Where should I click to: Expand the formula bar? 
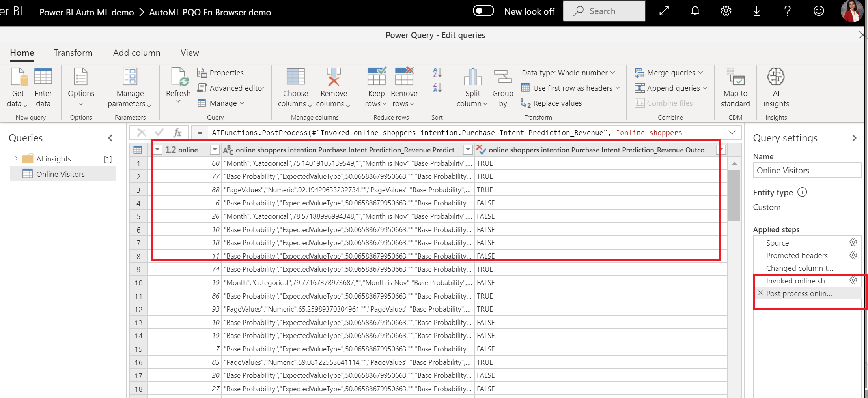click(x=732, y=133)
